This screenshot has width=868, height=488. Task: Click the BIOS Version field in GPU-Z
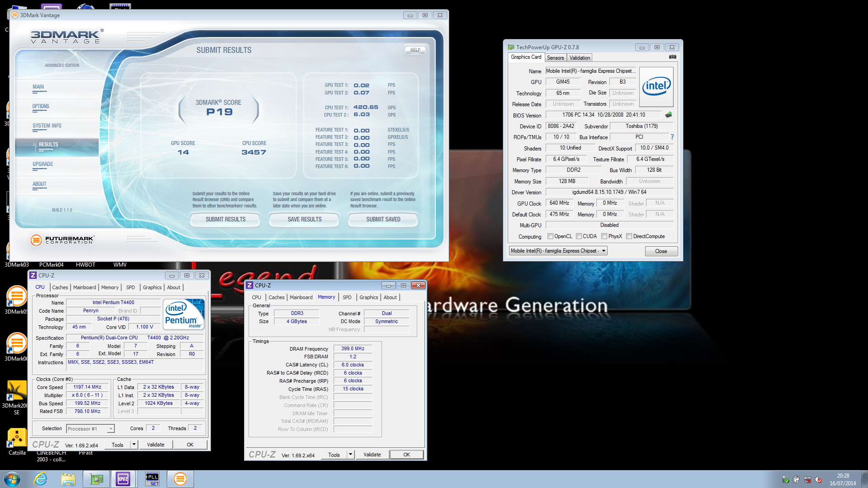[604, 115]
